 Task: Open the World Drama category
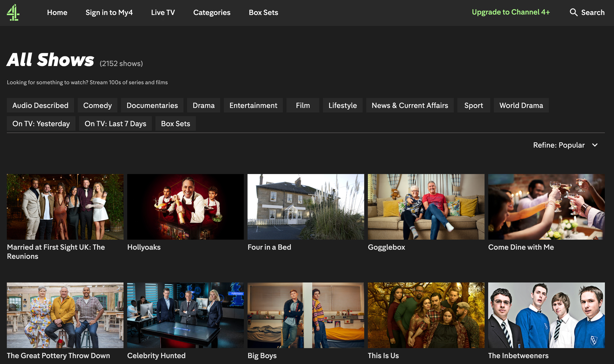(x=521, y=105)
